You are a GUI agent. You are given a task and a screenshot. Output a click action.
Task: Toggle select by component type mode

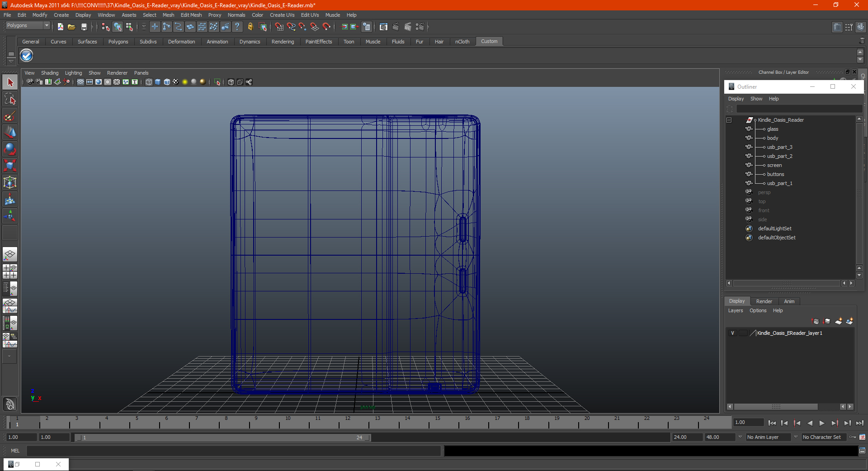coord(130,27)
